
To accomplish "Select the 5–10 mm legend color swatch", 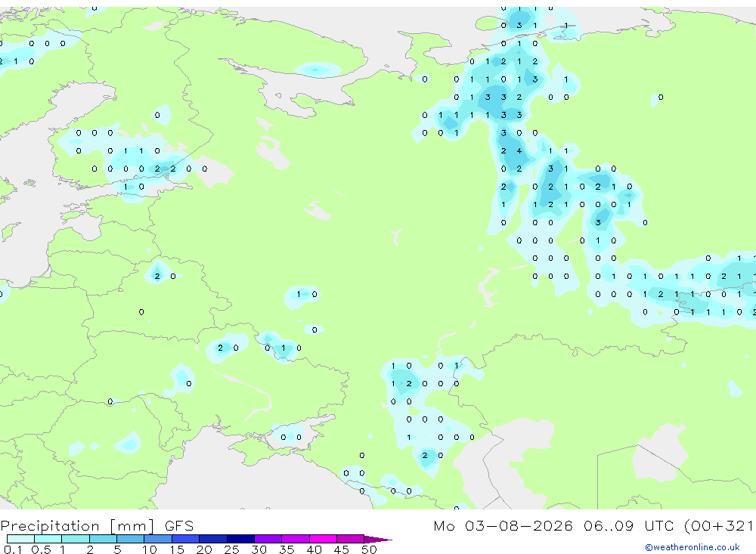I will pos(131,539).
